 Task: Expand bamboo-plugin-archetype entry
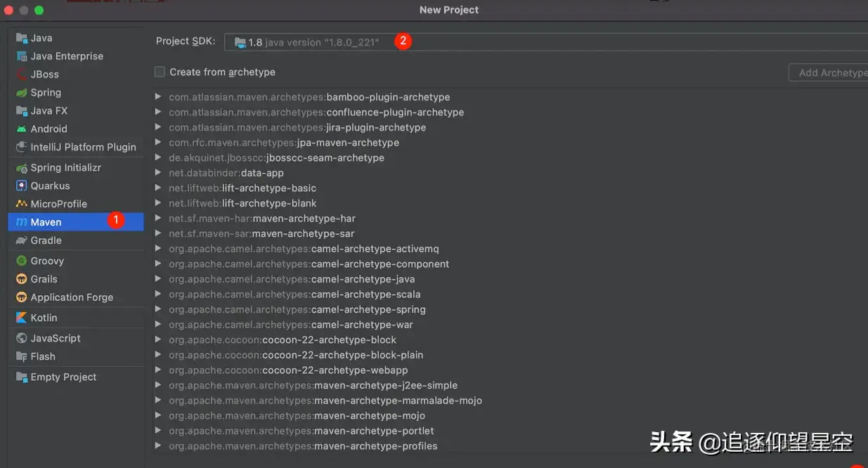point(158,97)
